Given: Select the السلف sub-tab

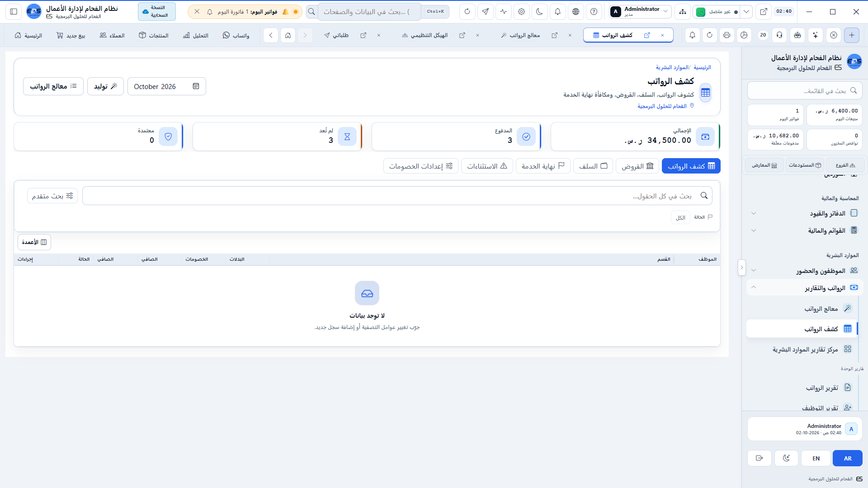Looking at the screenshot, I should (593, 166).
